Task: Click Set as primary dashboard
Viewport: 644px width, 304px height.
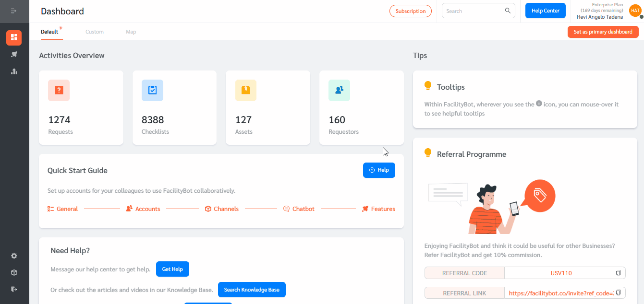Action: pos(603,32)
